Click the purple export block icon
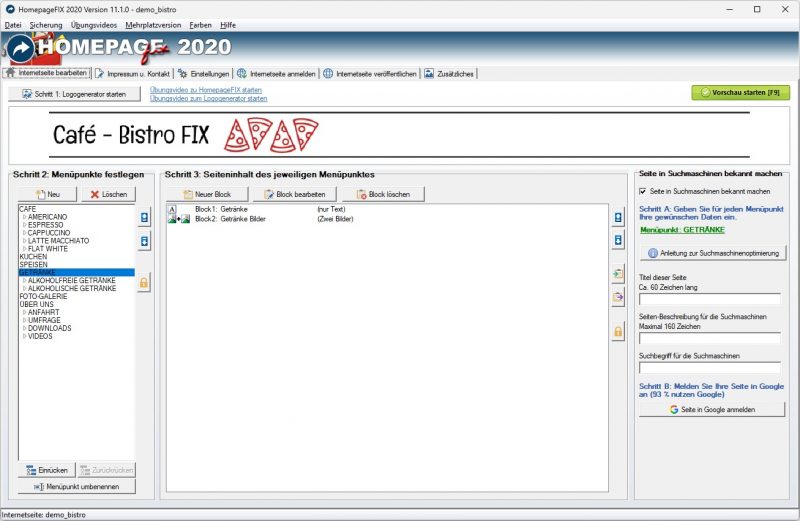The image size is (800, 521). [618, 297]
